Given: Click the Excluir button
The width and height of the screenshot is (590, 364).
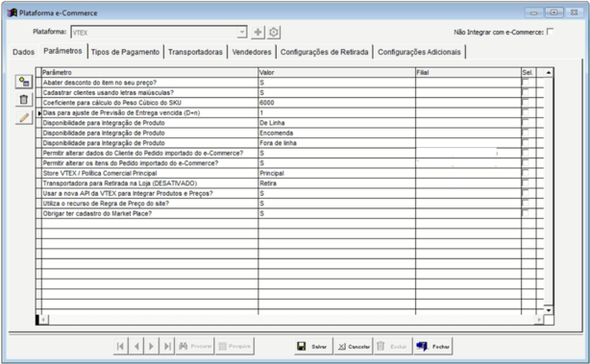Looking at the screenshot, I should [x=393, y=346].
